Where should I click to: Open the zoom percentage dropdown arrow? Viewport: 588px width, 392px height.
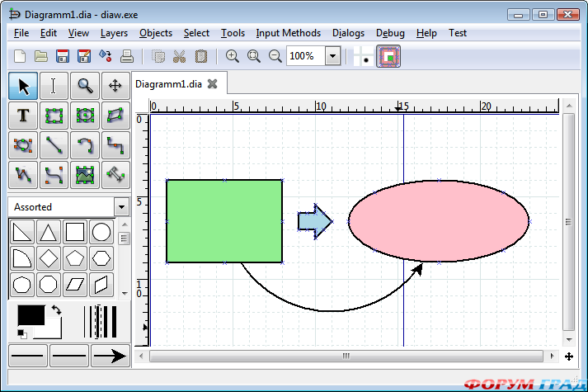[332, 56]
